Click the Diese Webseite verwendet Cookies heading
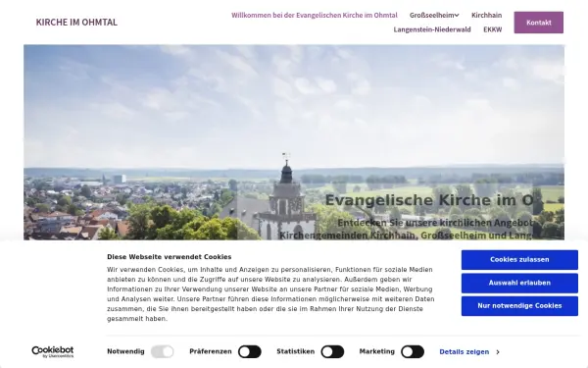588x368 pixels. [x=170, y=257]
